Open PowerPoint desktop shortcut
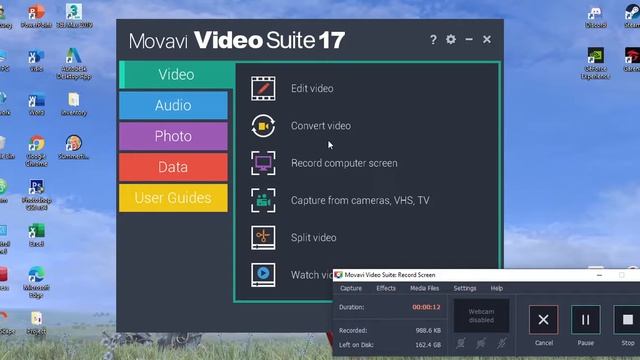This screenshot has height=360, width=640. (x=36, y=16)
